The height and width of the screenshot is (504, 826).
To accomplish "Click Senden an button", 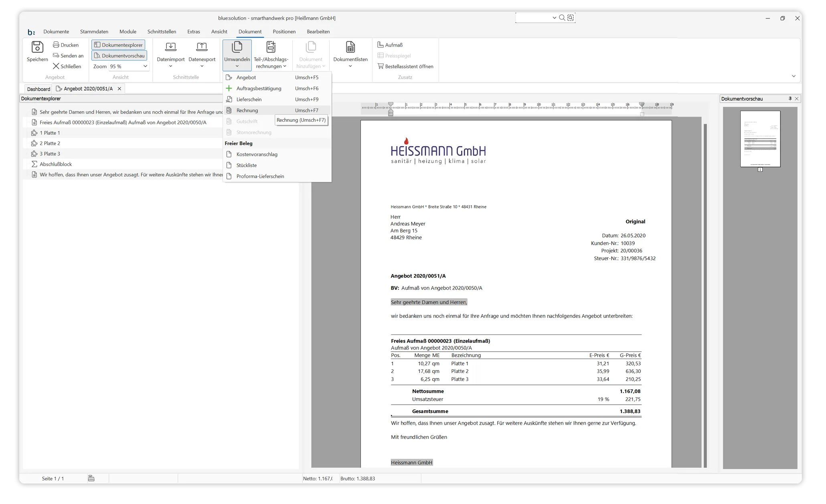I will click(69, 56).
